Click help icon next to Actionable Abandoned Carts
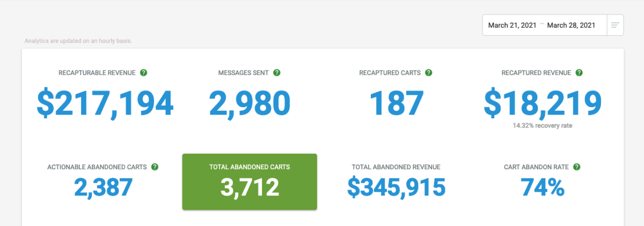 click(155, 167)
